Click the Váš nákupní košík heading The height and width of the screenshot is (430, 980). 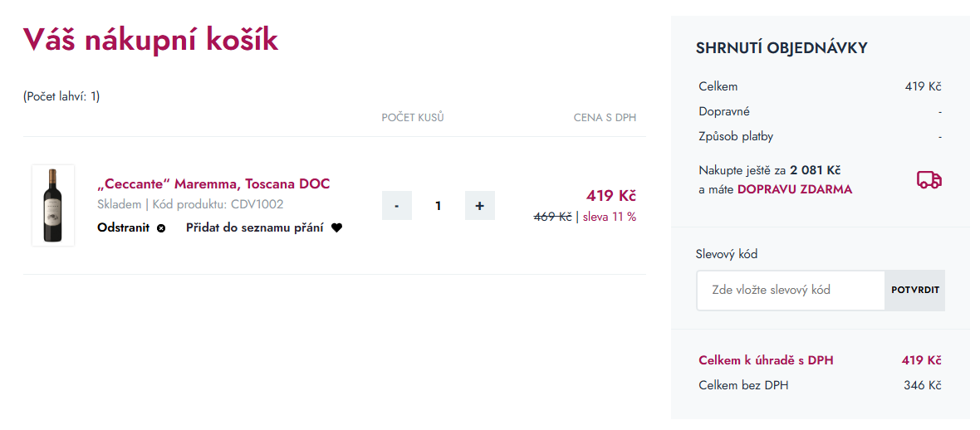point(150,40)
